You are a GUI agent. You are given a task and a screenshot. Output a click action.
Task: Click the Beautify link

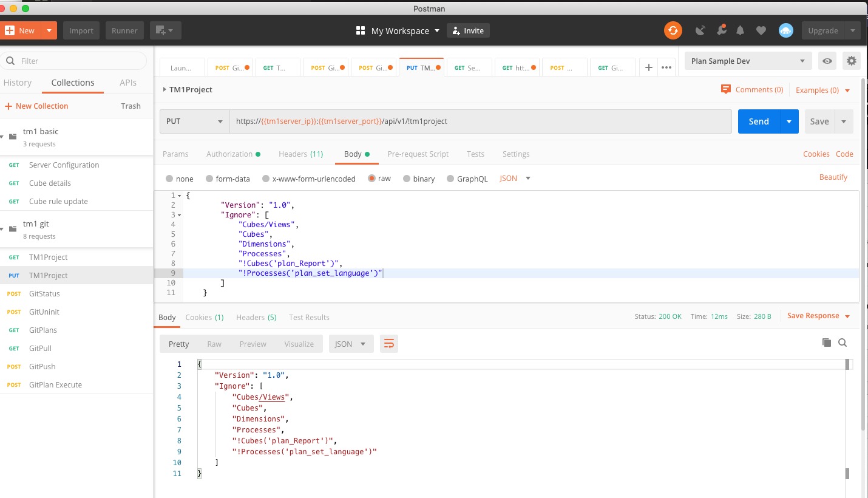833,177
